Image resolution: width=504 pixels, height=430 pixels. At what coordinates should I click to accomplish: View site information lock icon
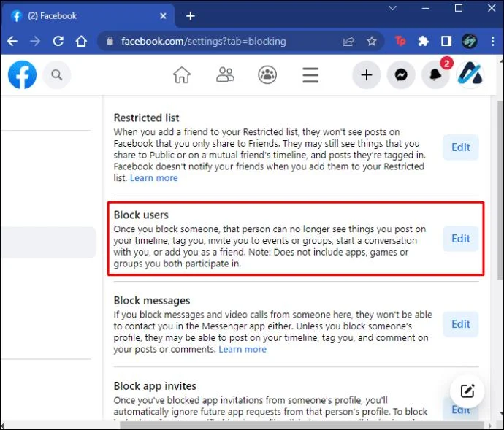point(110,41)
